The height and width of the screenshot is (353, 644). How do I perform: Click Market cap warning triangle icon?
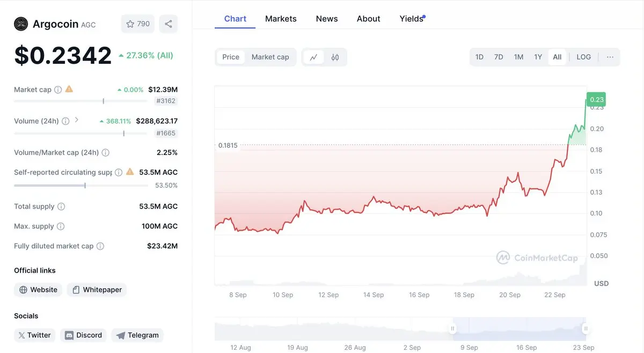[69, 89]
